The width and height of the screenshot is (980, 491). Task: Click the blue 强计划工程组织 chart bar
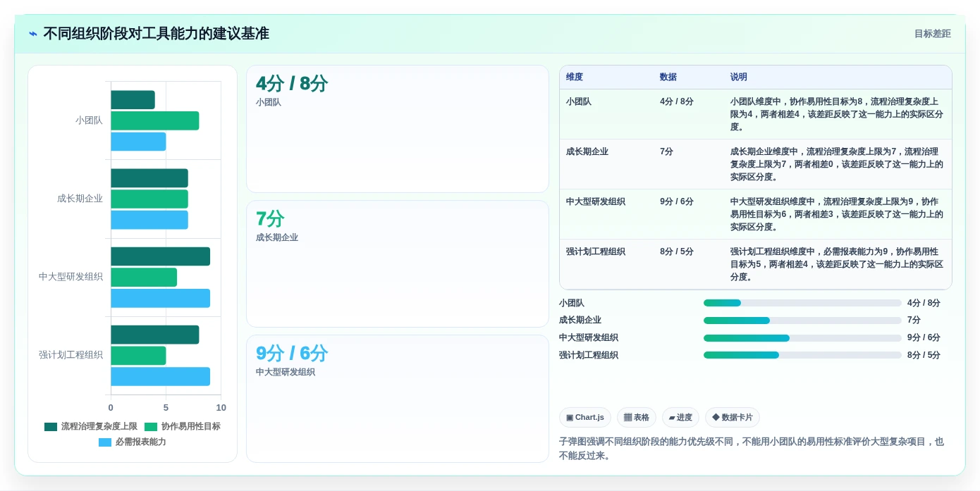tap(160, 376)
